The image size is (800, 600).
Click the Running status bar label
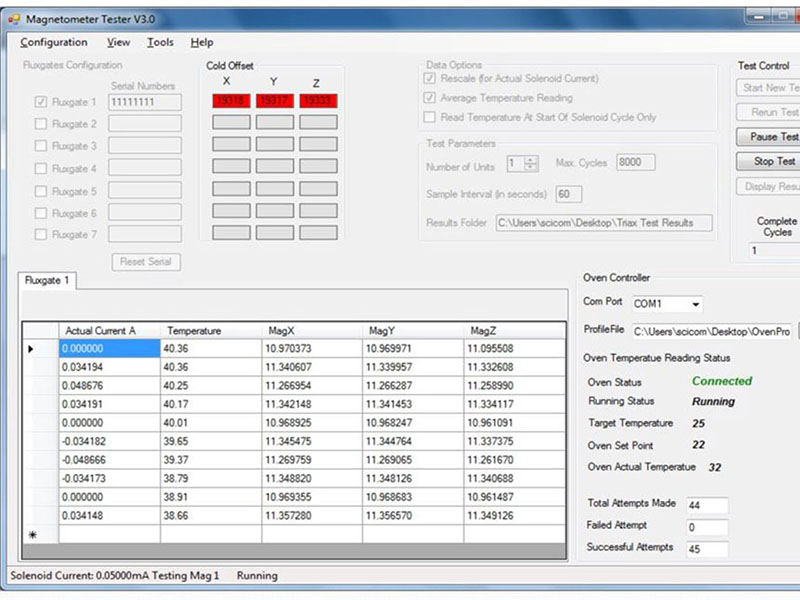click(x=257, y=576)
